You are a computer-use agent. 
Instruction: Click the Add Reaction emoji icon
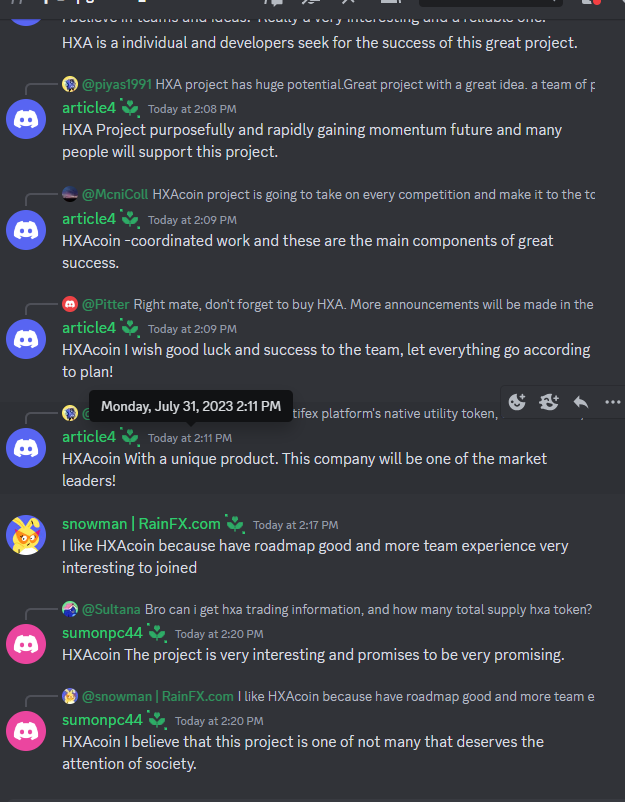click(x=517, y=402)
